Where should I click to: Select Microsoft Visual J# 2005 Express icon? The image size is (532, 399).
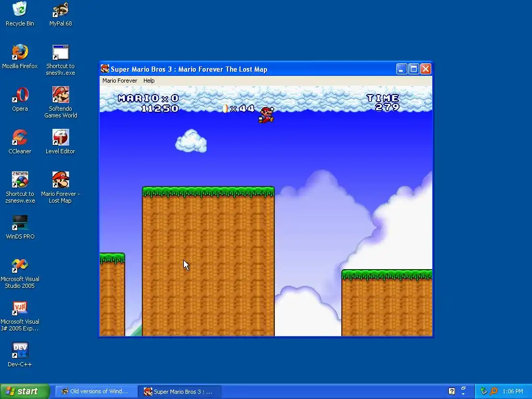(x=20, y=315)
